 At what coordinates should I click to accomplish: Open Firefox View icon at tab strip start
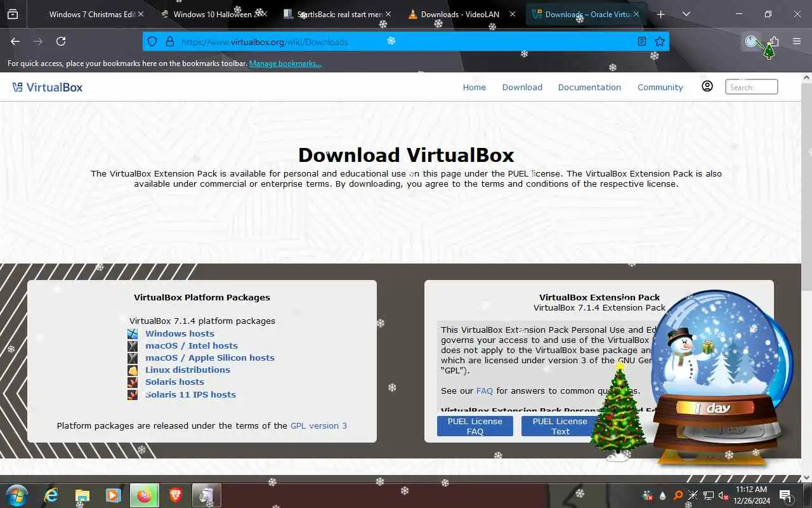13,14
